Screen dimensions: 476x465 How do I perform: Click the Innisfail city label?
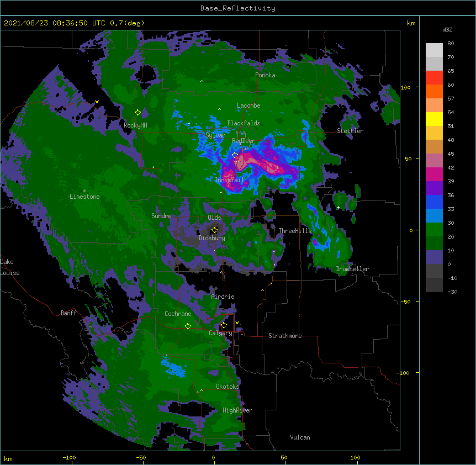[230, 180]
